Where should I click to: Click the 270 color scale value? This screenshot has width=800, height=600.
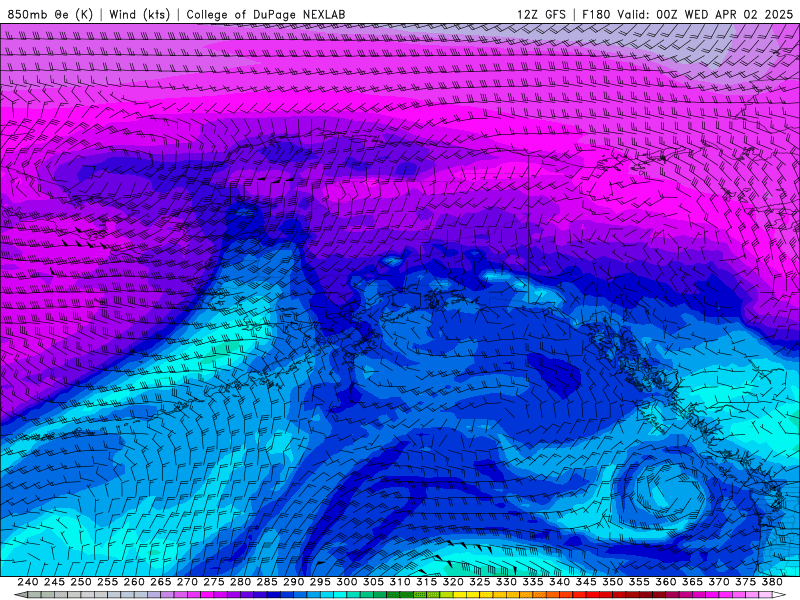[187, 582]
